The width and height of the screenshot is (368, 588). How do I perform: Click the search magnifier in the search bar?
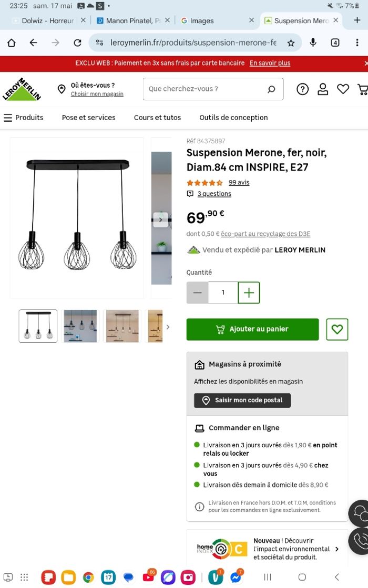[271, 89]
